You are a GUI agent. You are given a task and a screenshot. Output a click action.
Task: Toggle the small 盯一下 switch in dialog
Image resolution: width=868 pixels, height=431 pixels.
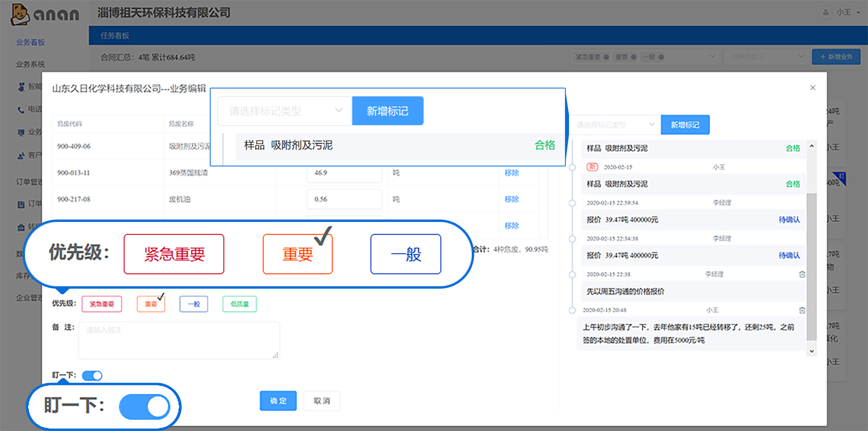coord(92,376)
